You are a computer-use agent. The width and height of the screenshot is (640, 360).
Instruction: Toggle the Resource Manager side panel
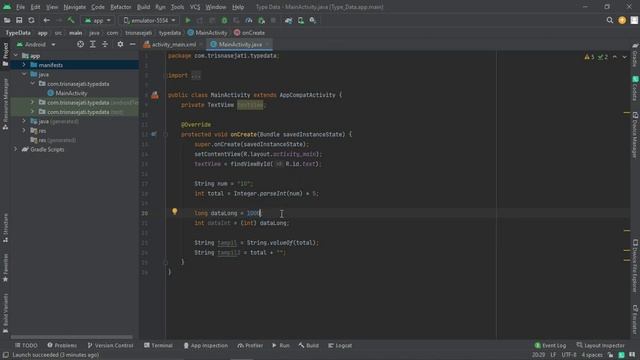[5, 104]
